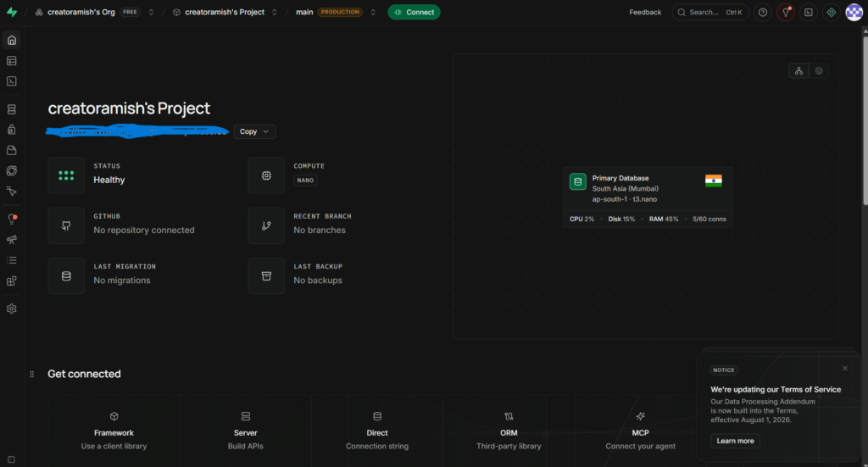Click the page vertical scrollbar
Viewport: 868px width, 467px height.
pyautogui.click(x=865, y=119)
